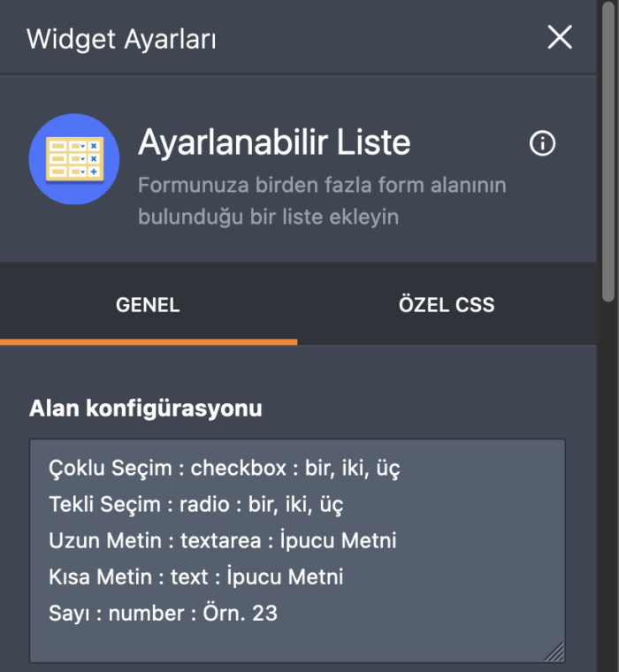Click the Uzun Metin textarea line
Viewport: 619px width, 672px height.
point(222,540)
